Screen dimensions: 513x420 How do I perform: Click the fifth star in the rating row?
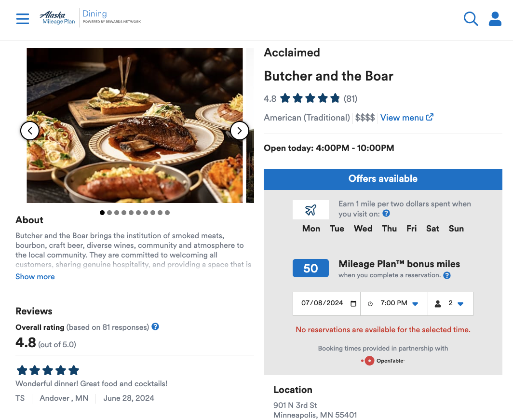point(335,97)
